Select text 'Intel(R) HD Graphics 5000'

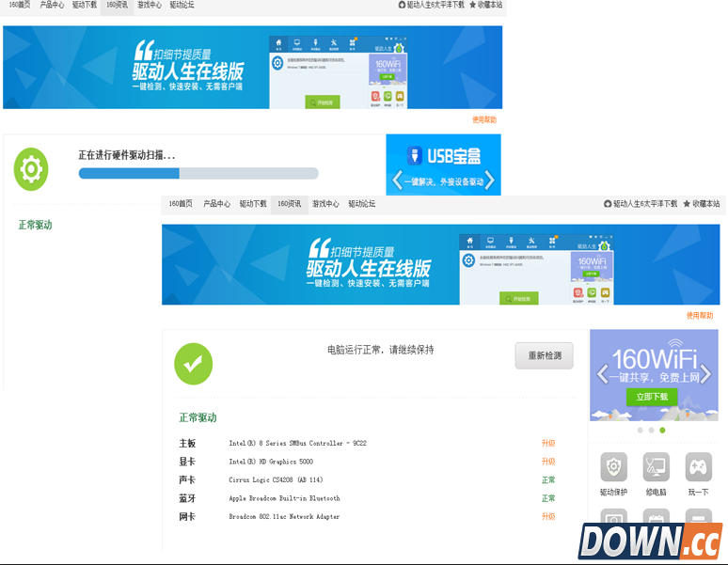[271, 462]
